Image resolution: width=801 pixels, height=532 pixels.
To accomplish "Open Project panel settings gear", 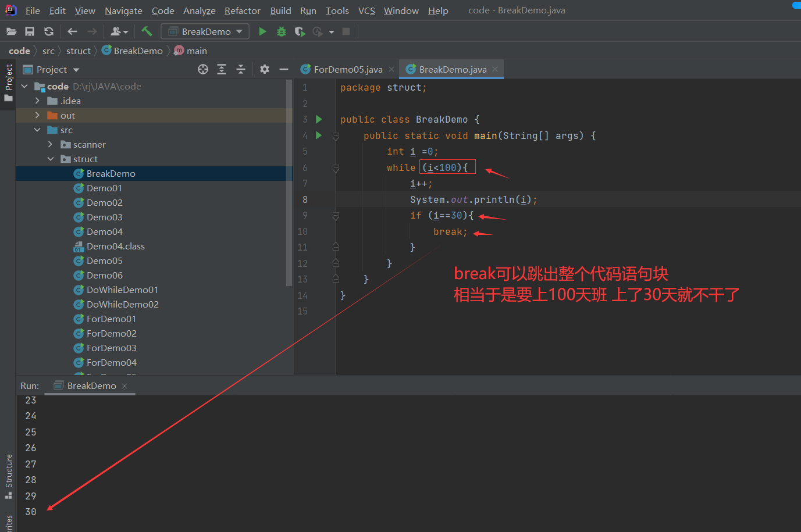I will click(x=265, y=69).
